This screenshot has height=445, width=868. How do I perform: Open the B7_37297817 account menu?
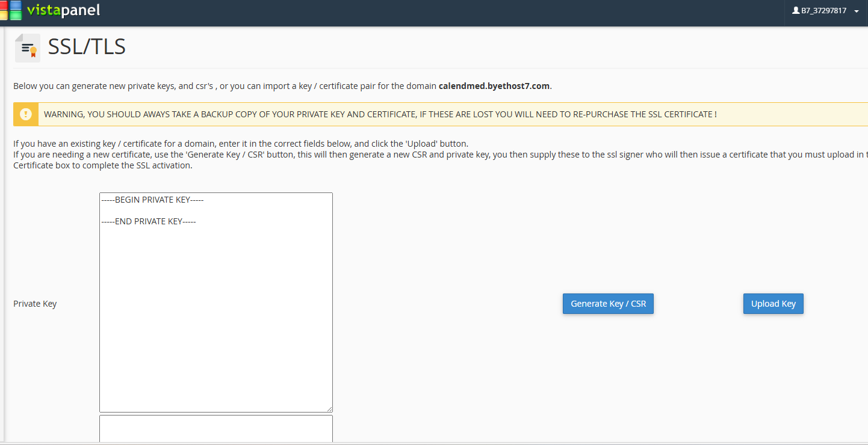[826, 11]
